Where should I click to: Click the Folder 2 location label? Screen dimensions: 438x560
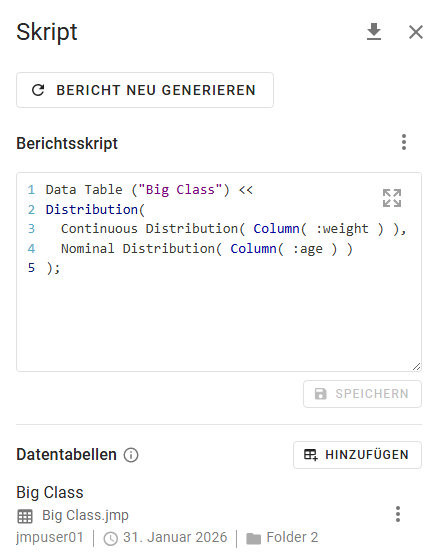[292, 538]
